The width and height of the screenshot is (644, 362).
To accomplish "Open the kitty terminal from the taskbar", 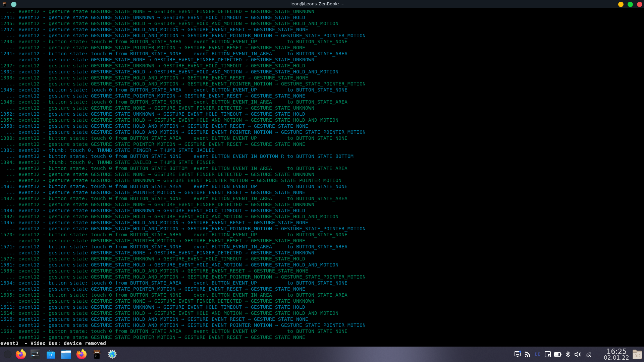I will click(97, 354).
